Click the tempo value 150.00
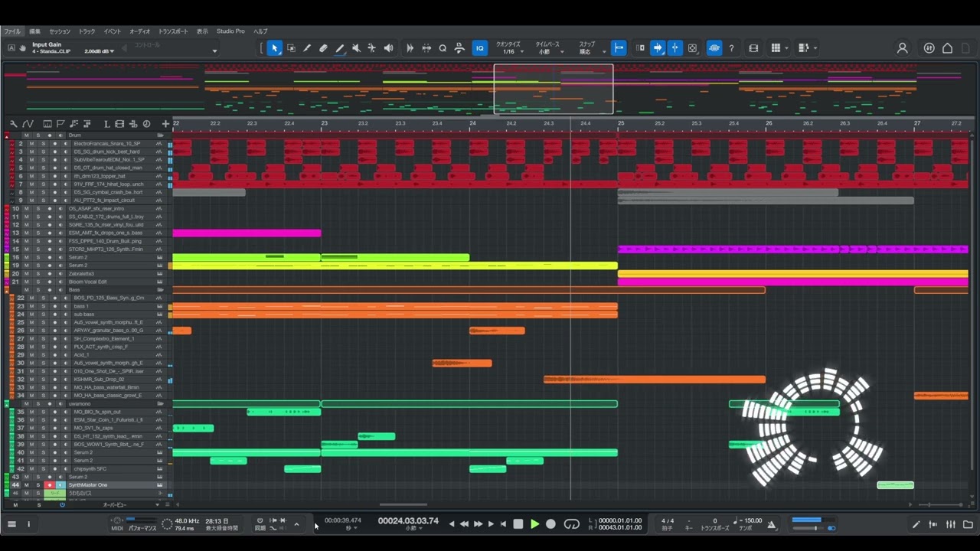 coord(753,521)
